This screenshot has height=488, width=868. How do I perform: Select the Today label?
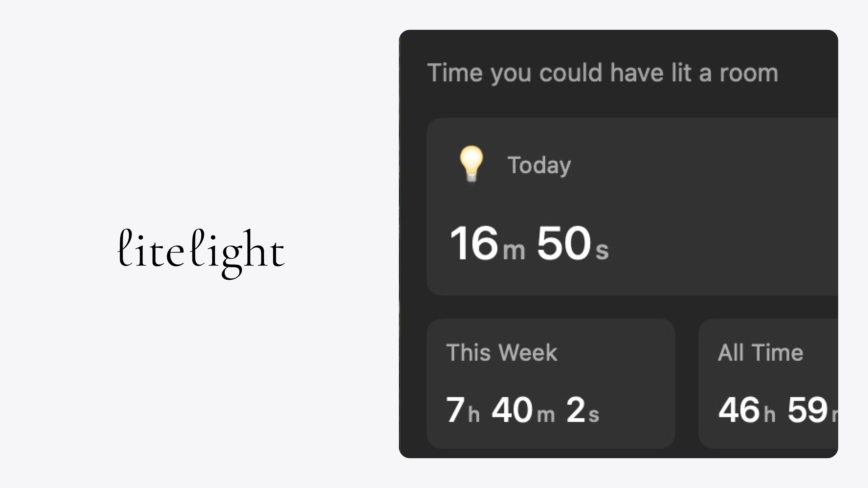pyautogui.click(x=539, y=165)
